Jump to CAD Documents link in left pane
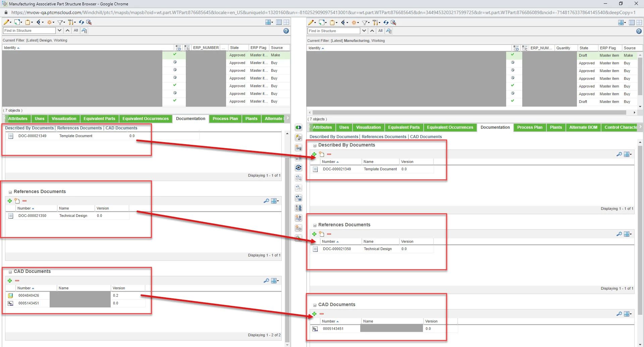This screenshot has width=644, height=347. (121, 128)
